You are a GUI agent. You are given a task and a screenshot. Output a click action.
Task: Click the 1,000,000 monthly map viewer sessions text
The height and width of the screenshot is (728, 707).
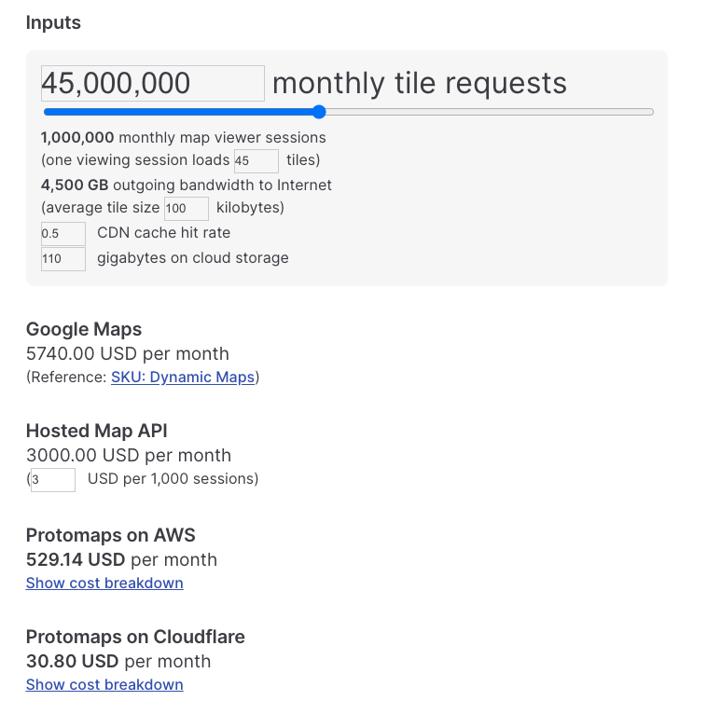pos(184,138)
